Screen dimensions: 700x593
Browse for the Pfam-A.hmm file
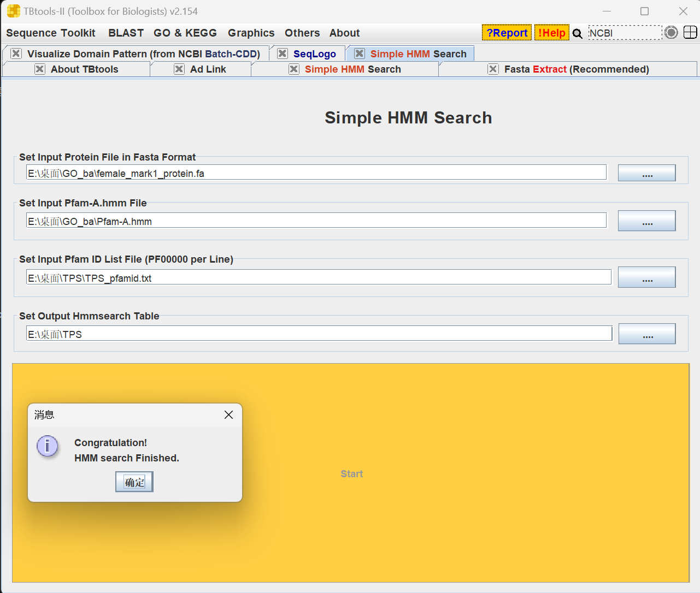pos(647,221)
